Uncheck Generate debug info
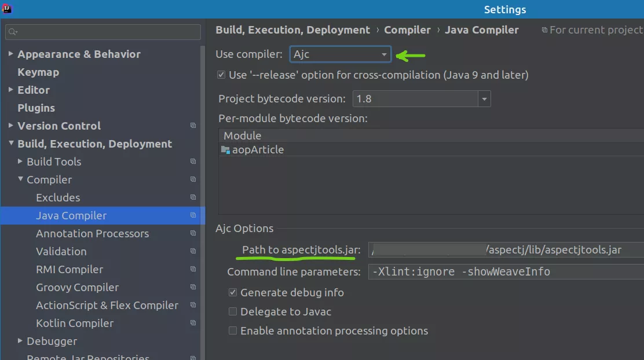This screenshot has width=644, height=360. click(x=233, y=293)
